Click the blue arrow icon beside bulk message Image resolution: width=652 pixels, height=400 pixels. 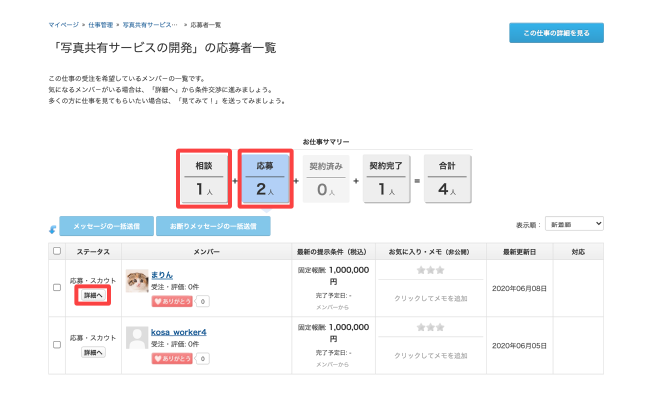click(x=52, y=229)
